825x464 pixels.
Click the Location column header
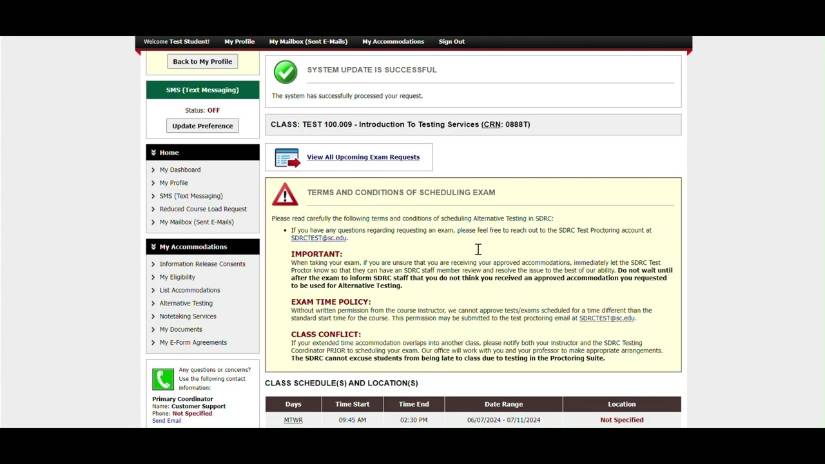[622, 405]
